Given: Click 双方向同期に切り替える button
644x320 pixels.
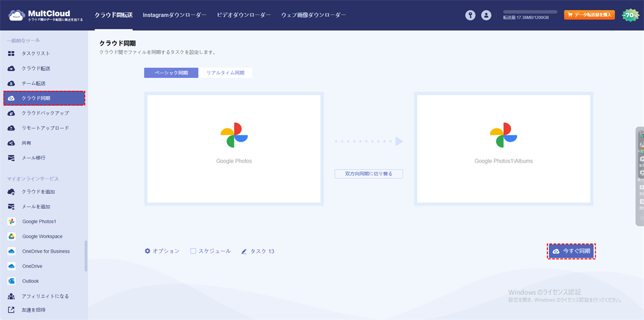Looking at the screenshot, I should [x=369, y=174].
